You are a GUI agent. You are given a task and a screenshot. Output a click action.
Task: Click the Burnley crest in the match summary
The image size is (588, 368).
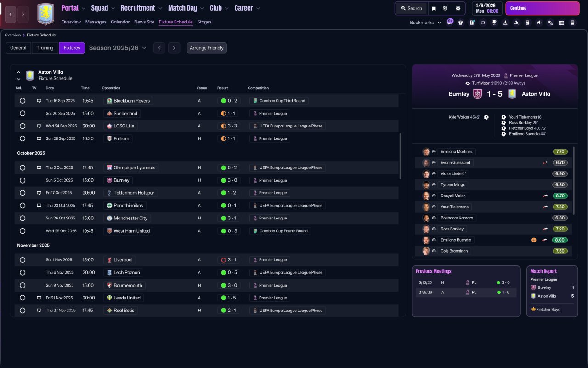click(x=478, y=94)
